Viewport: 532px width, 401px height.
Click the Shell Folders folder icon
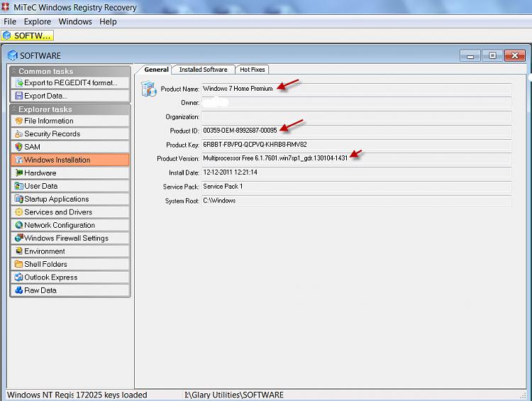(19, 264)
